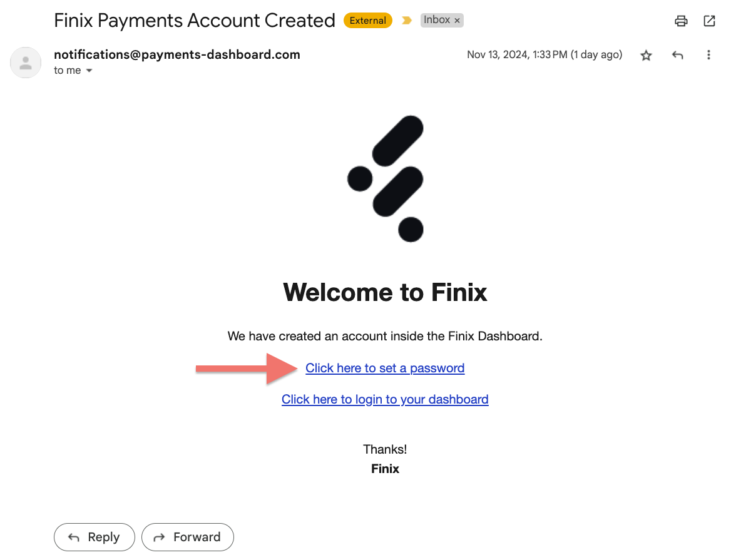
Task: Expand recipient details arrow beside 'to me'
Action: click(x=89, y=71)
